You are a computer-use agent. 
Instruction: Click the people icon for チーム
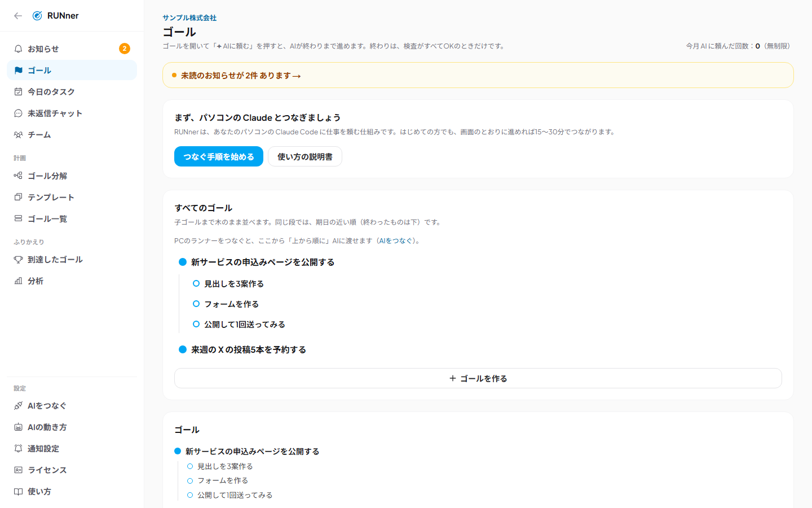18,135
